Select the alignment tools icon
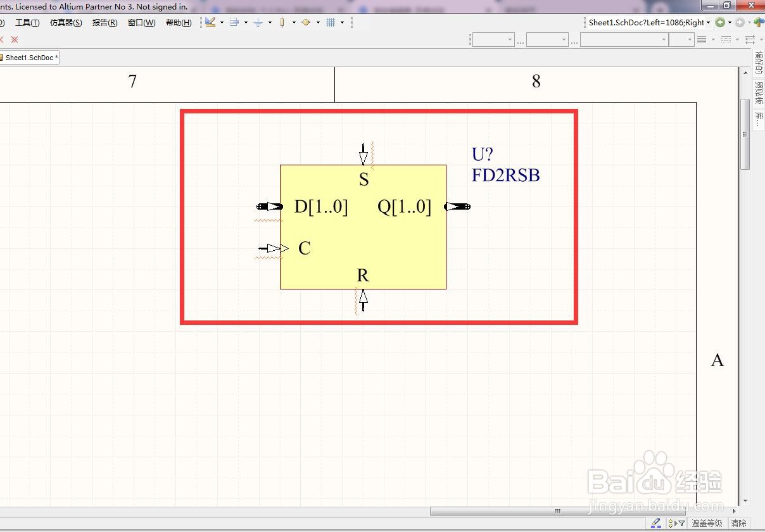 coord(234,22)
